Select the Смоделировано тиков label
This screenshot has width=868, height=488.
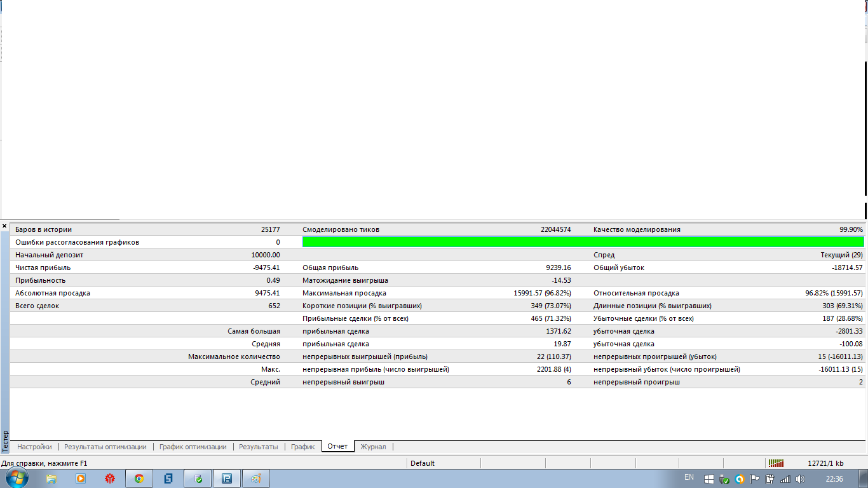click(x=341, y=229)
